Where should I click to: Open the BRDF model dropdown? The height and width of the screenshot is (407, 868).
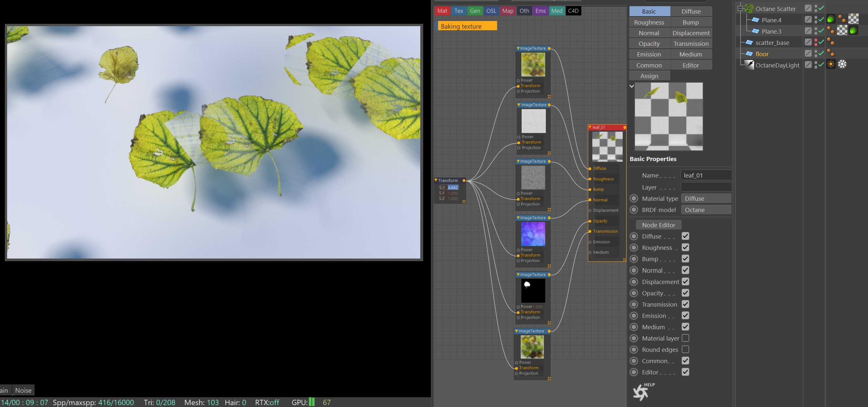706,209
